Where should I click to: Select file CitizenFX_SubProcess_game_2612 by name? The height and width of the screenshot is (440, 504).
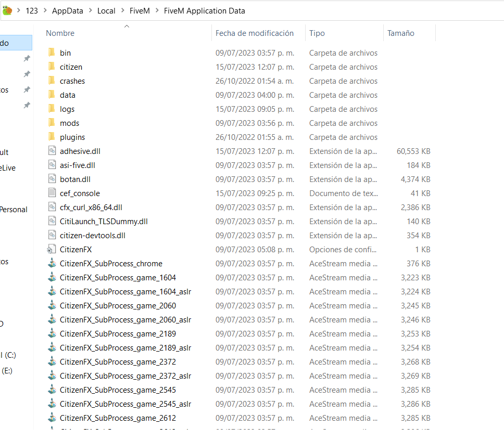pos(118,418)
